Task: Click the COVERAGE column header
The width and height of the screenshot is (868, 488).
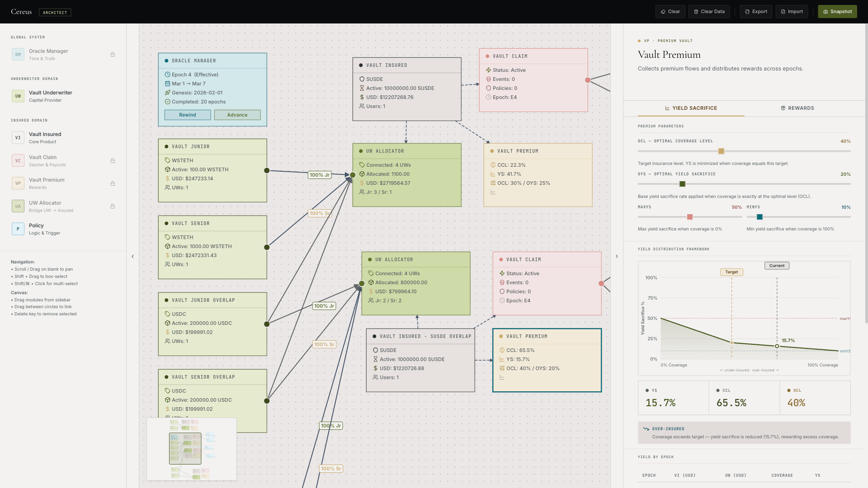Action: (782, 475)
